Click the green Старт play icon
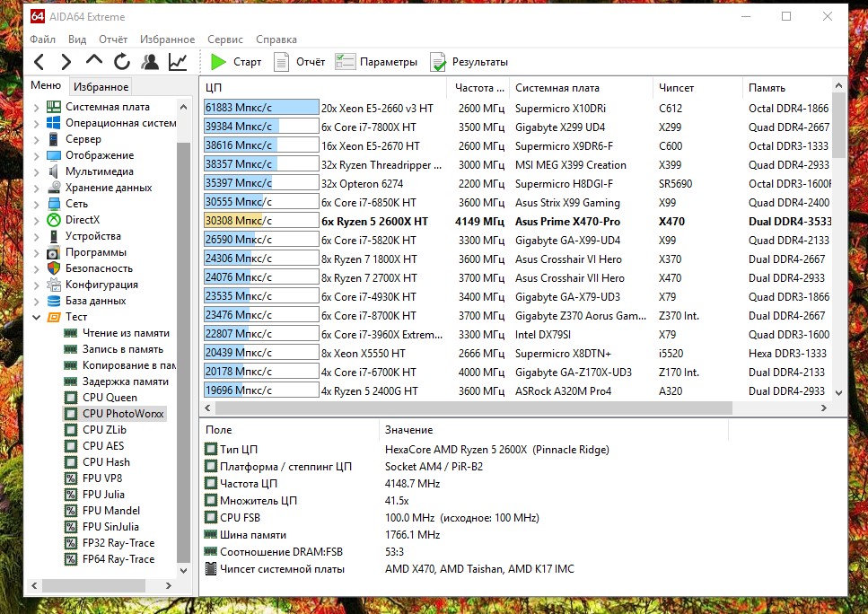The image size is (868, 614). 218,62
